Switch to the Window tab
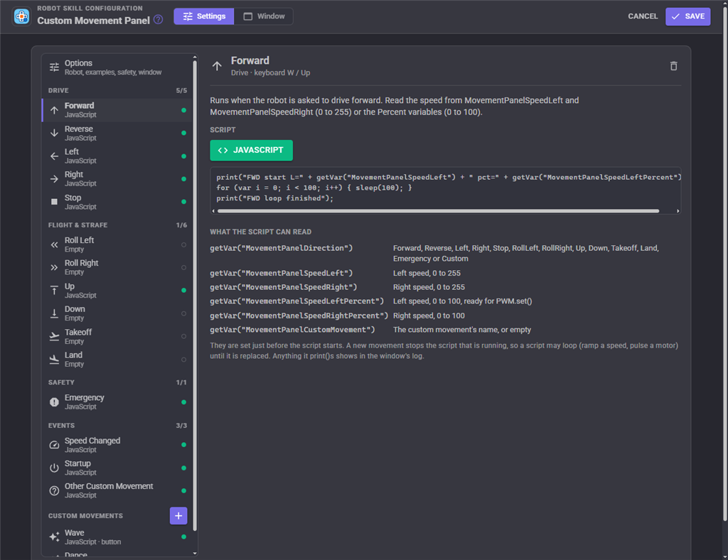The height and width of the screenshot is (560, 728). click(264, 16)
